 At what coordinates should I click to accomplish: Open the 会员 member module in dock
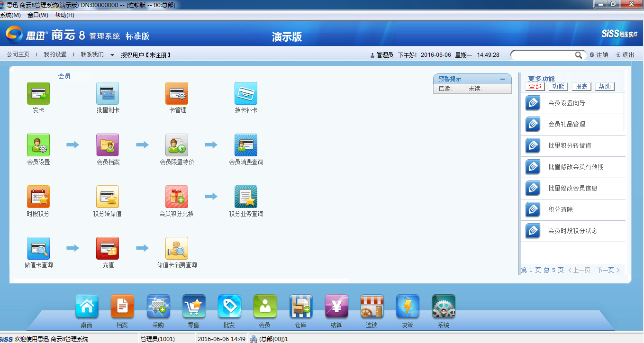[x=265, y=307]
